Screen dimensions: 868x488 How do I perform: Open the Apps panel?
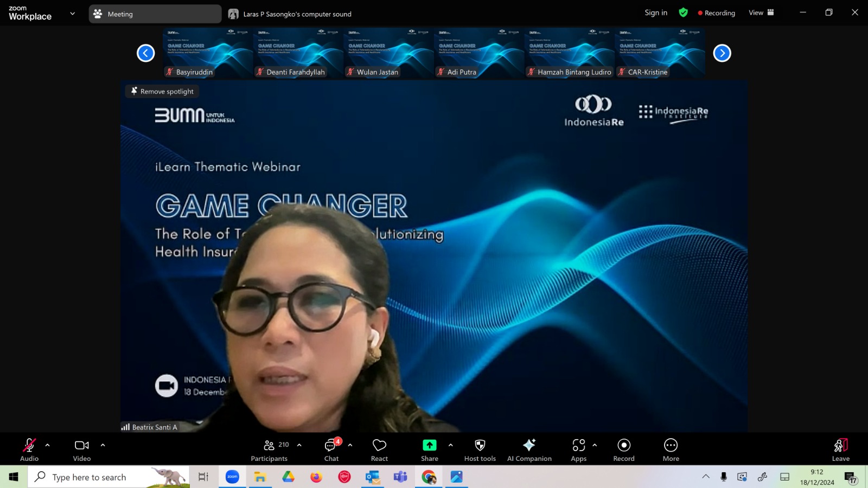[x=579, y=450]
